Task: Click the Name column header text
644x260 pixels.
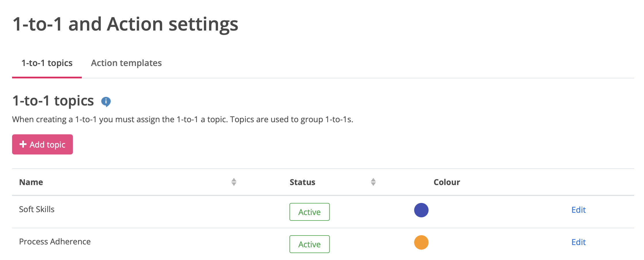Action: pos(31,182)
